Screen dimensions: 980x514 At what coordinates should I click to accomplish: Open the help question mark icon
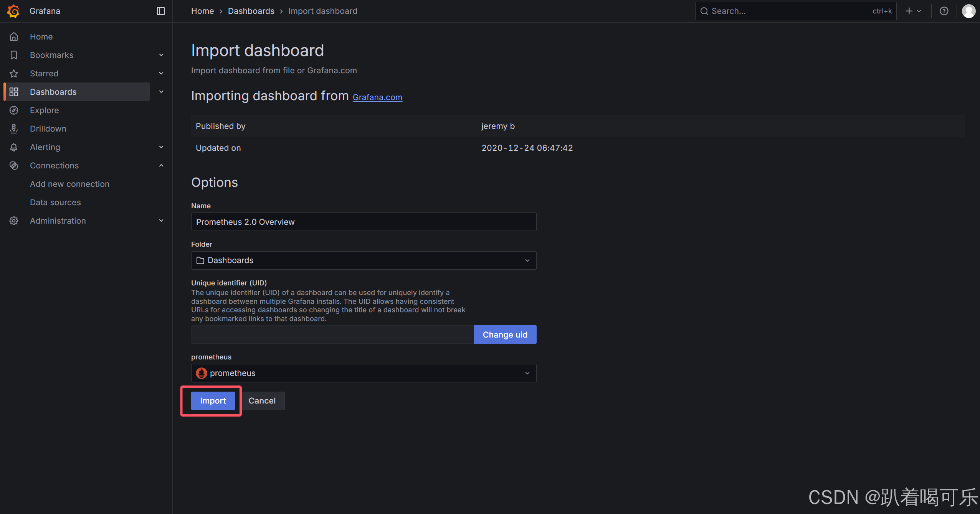click(944, 11)
